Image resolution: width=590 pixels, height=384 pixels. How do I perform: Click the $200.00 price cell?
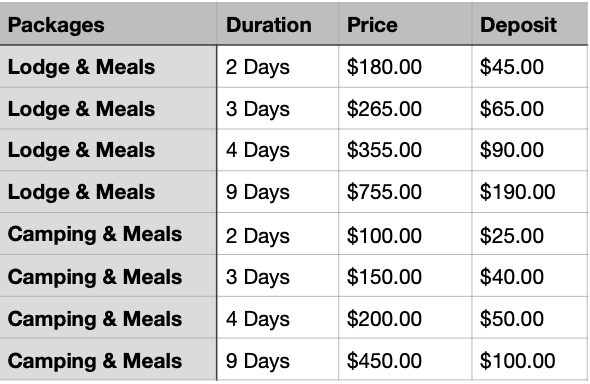point(405,318)
